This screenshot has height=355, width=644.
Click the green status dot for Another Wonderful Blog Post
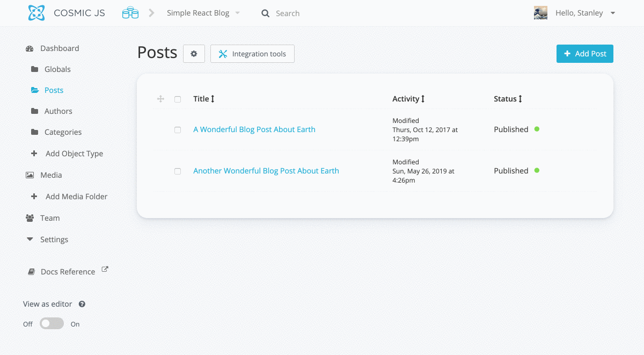click(x=537, y=170)
